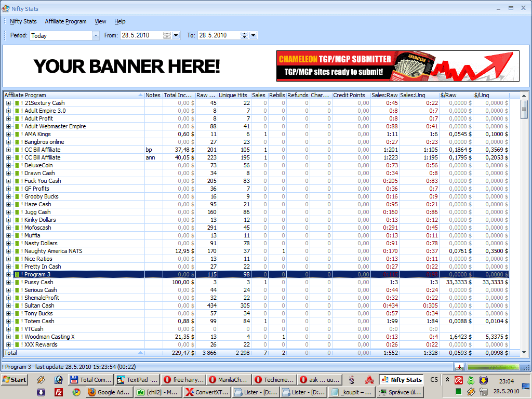Click the purple download icon in quick launch
Viewport: 532px width, 399px height.
click(41, 392)
